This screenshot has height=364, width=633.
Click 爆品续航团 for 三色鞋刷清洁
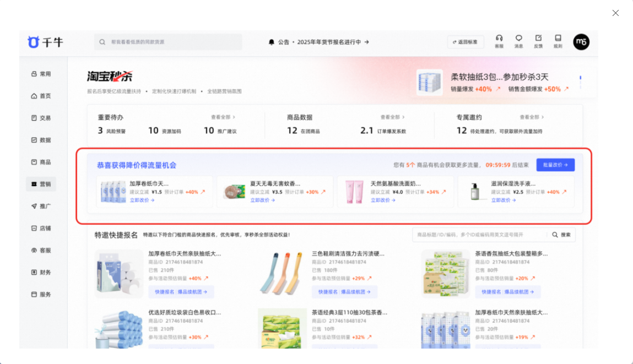[x=356, y=292]
